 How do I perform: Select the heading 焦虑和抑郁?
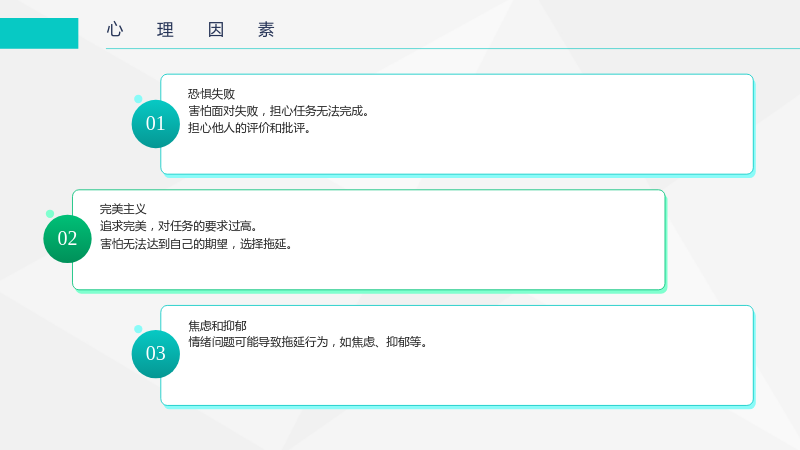coord(217,326)
